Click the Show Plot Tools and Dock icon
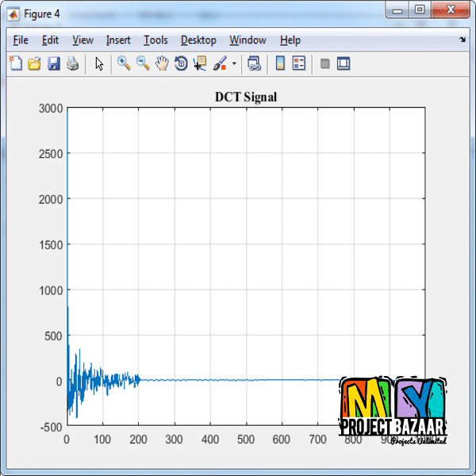Image resolution: width=476 pixels, height=476 pixels. 344,63
